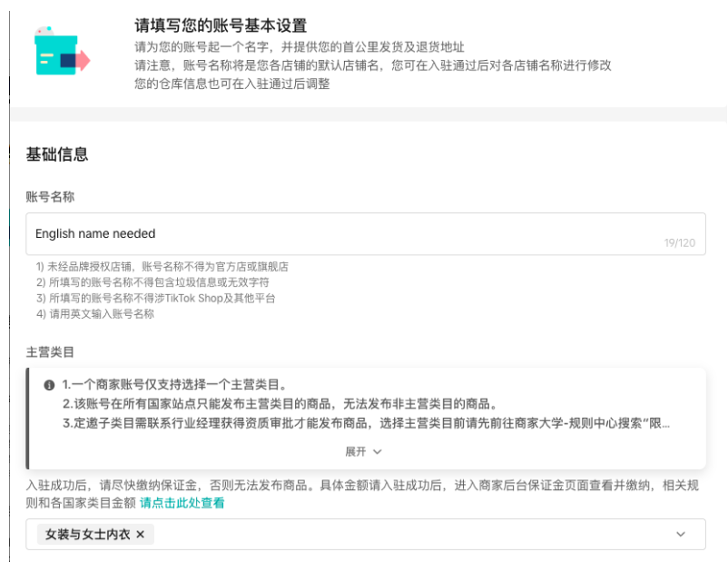This screenshot has width=728, height=562.
Task: Click the info icon in category notice
Action: [49, 385]
